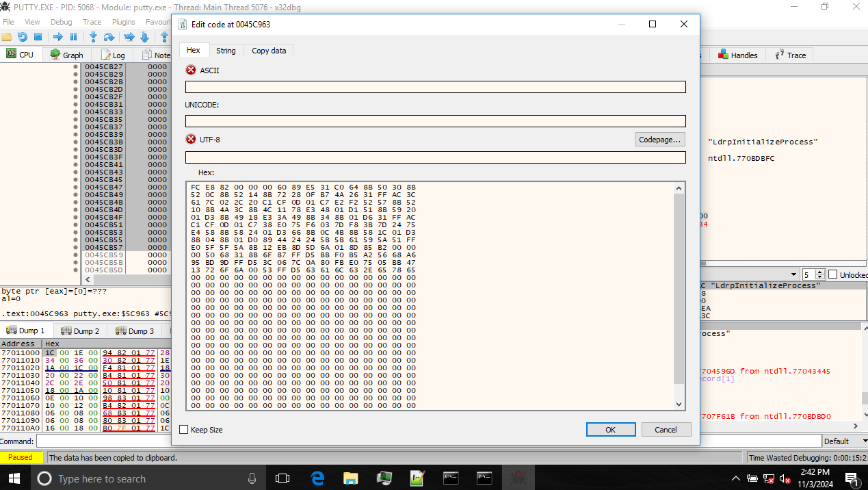Click the UTF-8 input field
Screen dimensions: 868x490
coord(435,157)
